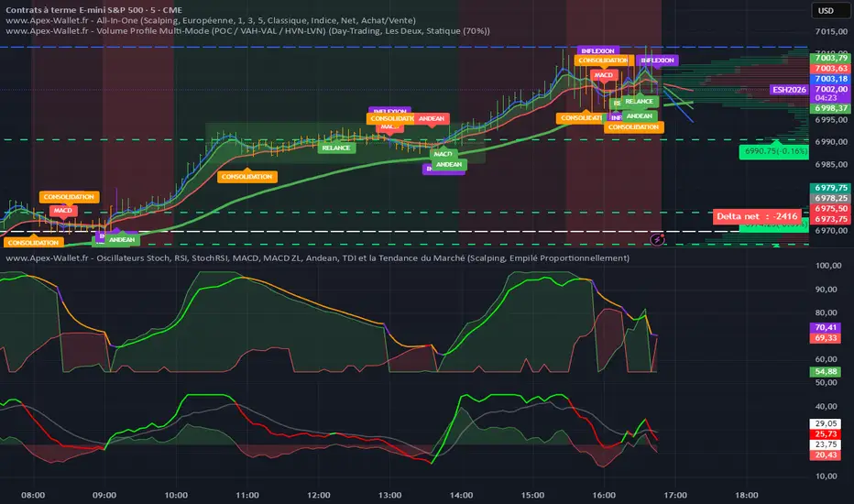
Task: Click the red 25,73 oscillator value
Action: [x=827, y=433]
